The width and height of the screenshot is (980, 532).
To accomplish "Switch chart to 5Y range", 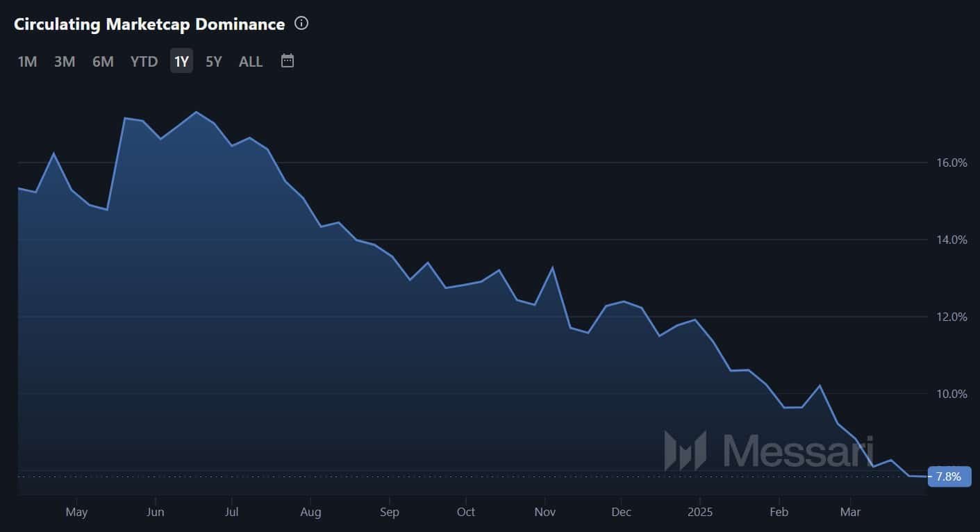I will click(x=213, y=62).
